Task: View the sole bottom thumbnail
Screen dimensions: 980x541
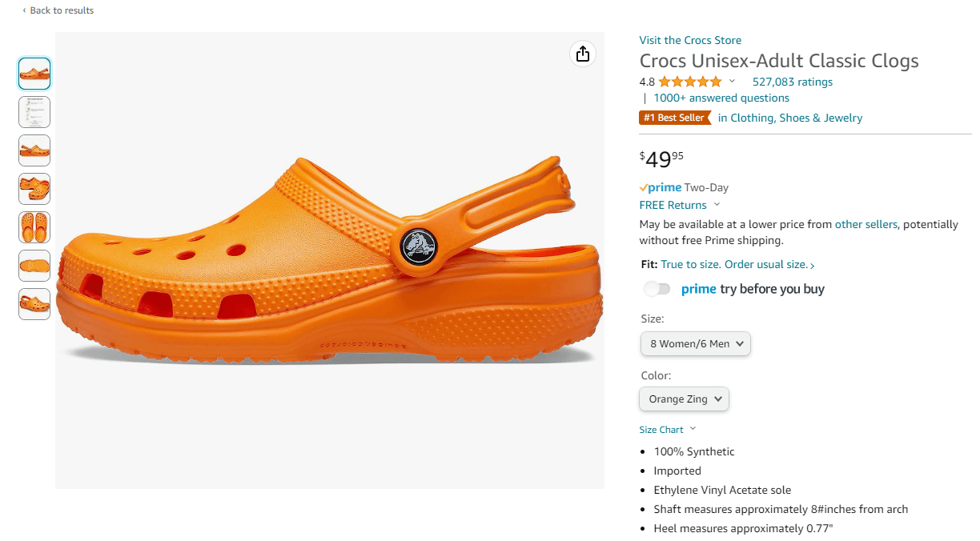Action: tap(34, 266)
